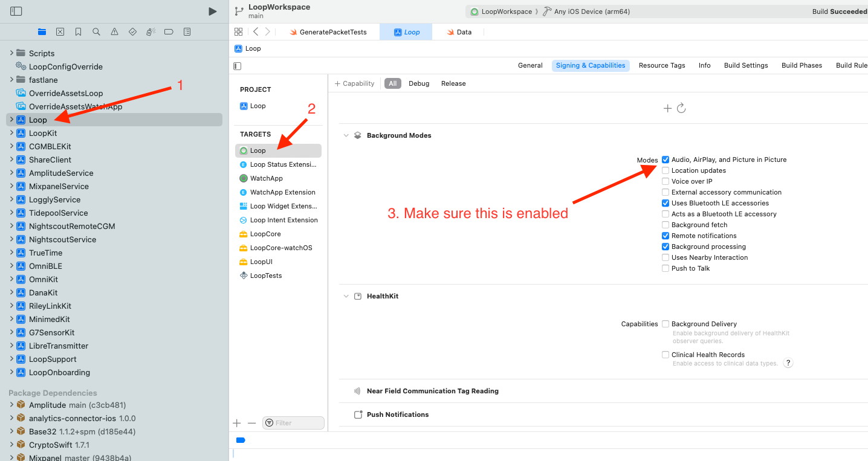
Task: Toggle the Background processing checkbox
Action: (x=666, y=247)
